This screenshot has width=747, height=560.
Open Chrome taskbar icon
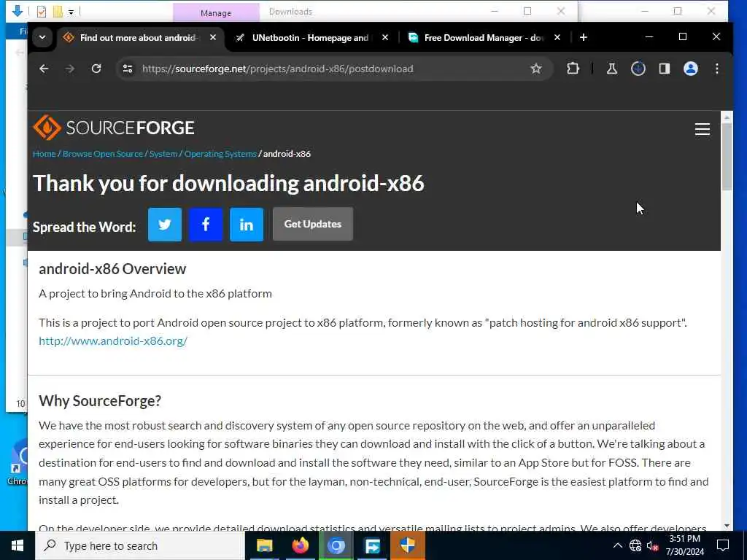coord(336,545)
